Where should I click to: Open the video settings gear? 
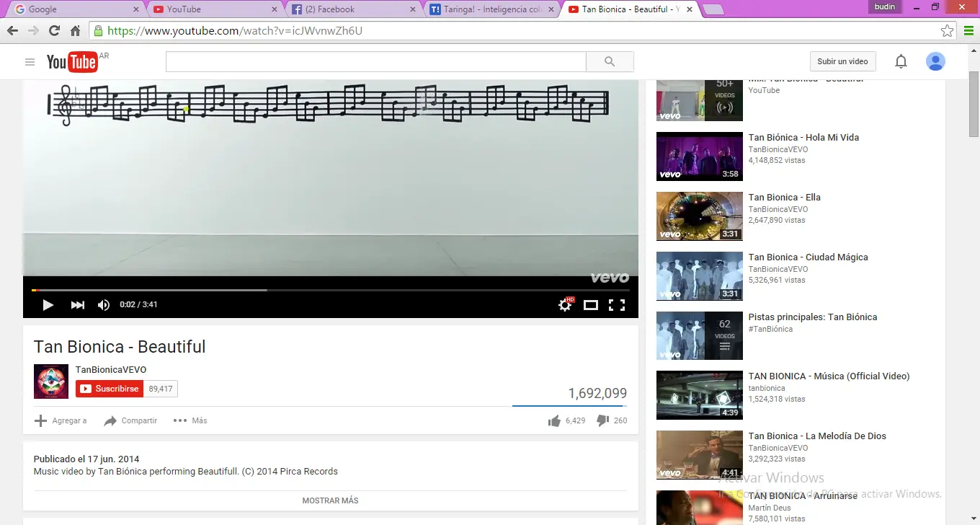click(x=566, y=305)
